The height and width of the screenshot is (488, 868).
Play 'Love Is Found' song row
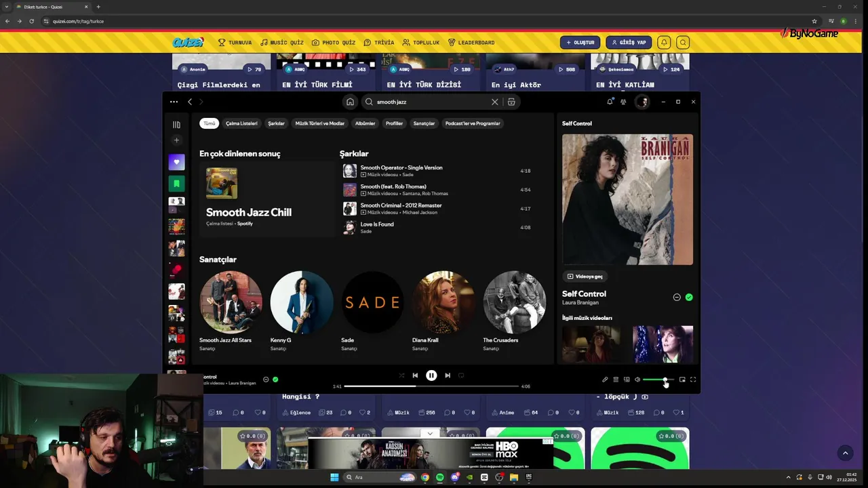tap(437, 228)
